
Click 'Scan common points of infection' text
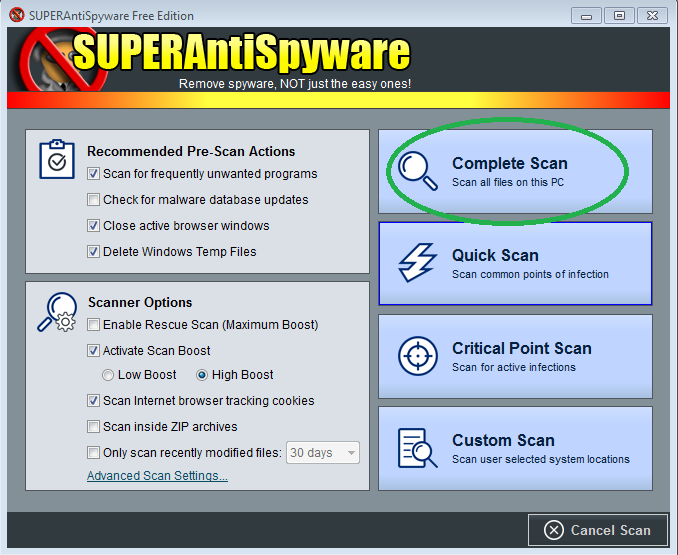click(530, 274)
